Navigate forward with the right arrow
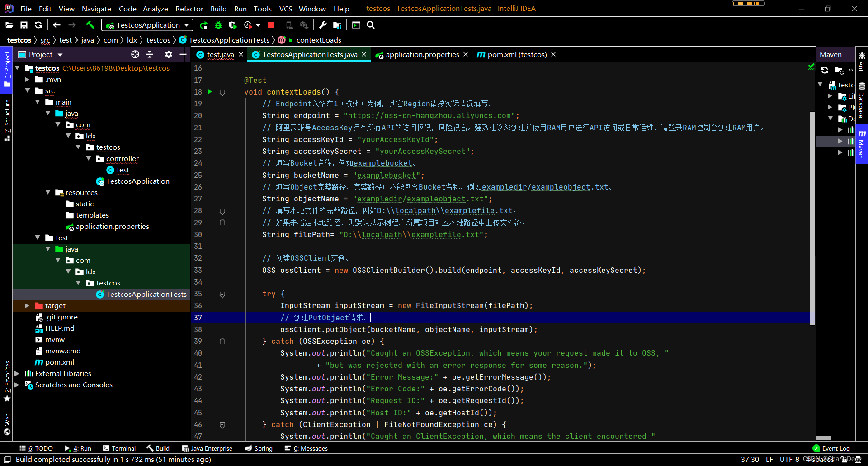This screenshot has height=466, width=868. [x=72, y=25]
